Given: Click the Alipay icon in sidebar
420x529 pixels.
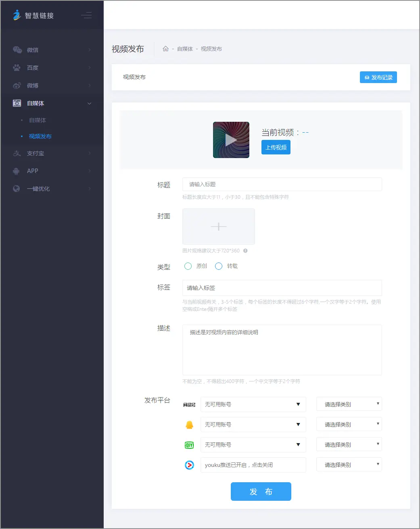Looking at the screenshot, I should point(17,153).
